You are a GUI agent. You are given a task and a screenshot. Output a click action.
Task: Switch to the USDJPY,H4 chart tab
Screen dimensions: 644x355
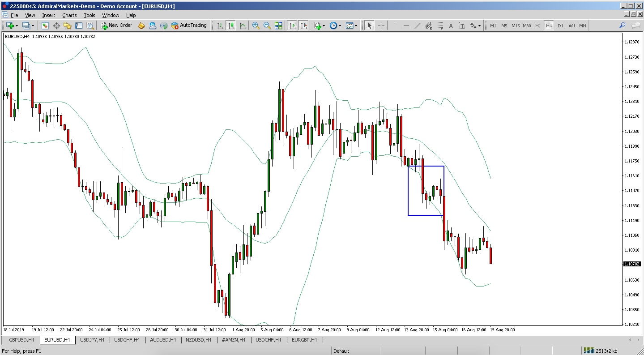pos(92,340)
